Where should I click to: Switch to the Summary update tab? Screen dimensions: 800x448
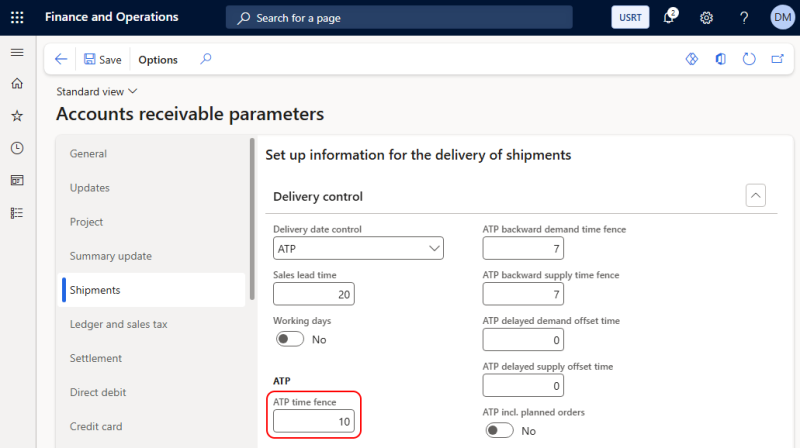[111, 256]
